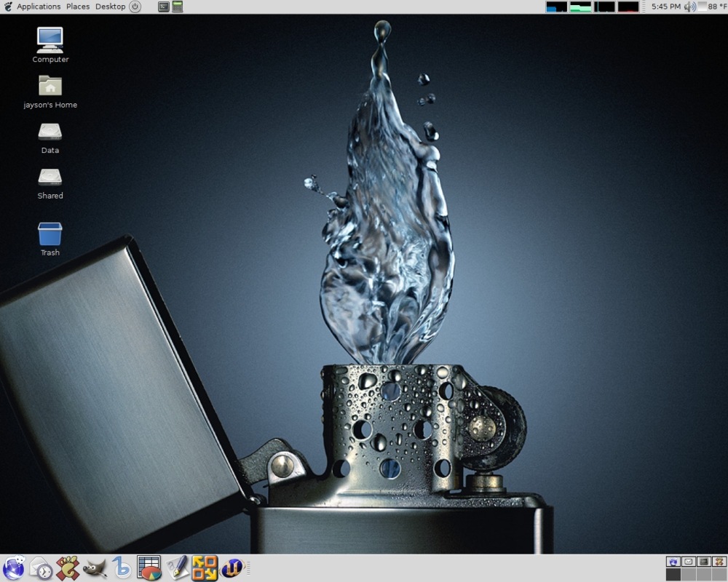The image size is (728, 582).
Task: Open the Desktop menu
Action: 111,7
